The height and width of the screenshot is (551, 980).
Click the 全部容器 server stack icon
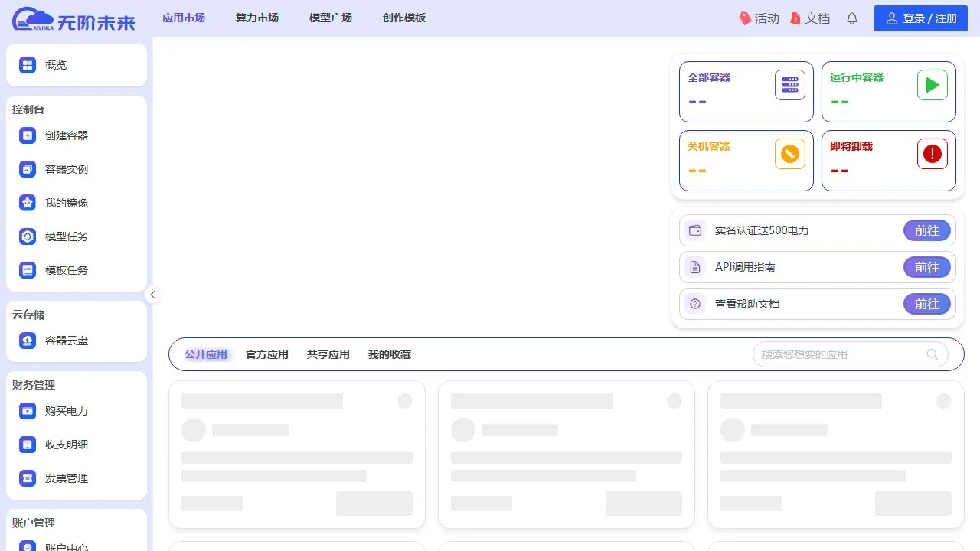point(790,85)
